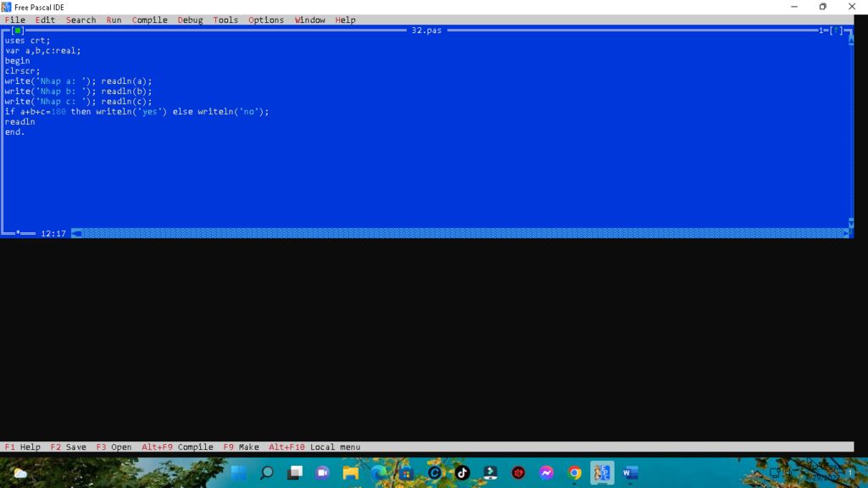Screen dimensions: 868x488
Task: Place the cursor on the 'end.' line
Action: (x=15, y=132)
